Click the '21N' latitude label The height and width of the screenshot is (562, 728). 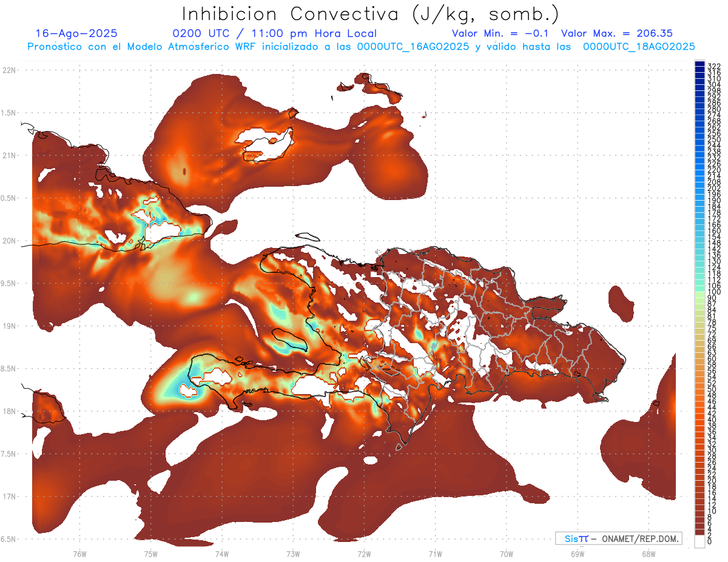pos(10,156)
